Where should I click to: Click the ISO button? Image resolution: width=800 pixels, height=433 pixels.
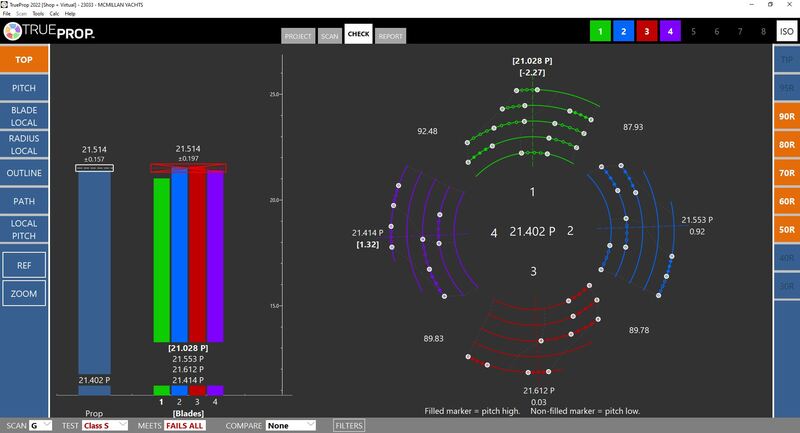[x=785, y=33]
